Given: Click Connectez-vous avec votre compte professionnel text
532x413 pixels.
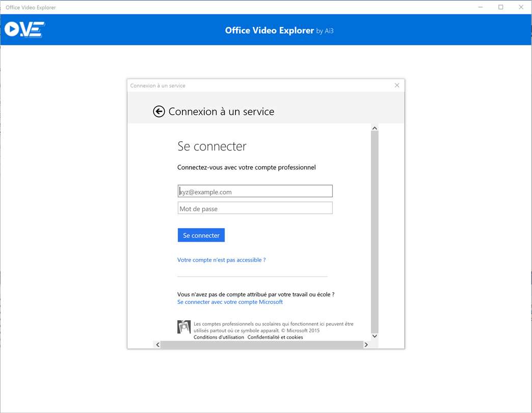Looking at the screenshot, I should (x=246, y=167).
